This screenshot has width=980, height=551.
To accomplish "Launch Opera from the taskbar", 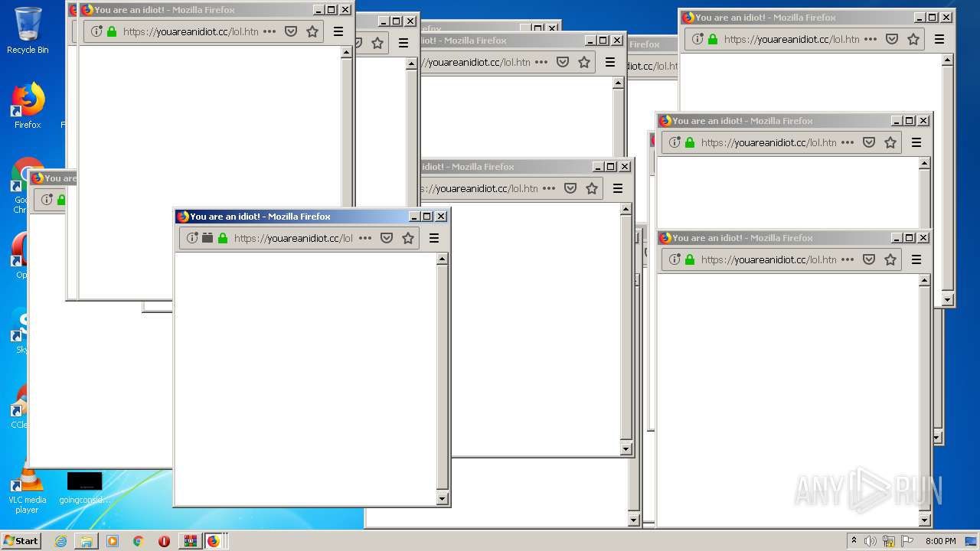I will (164, 541).
